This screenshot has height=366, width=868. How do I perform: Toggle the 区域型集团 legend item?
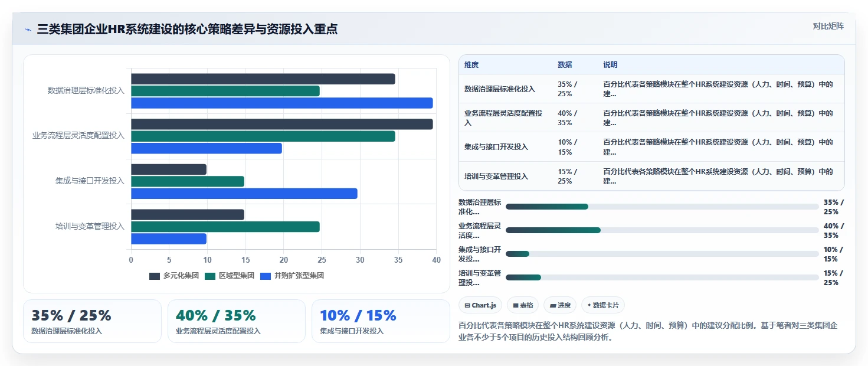(230, 276)
